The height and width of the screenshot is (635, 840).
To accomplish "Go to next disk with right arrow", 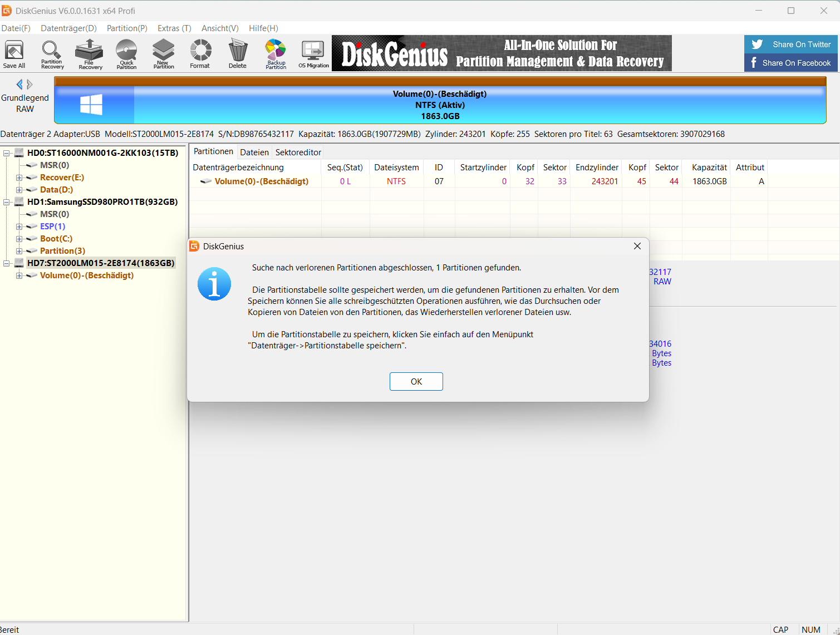I will tap(30, 85).
